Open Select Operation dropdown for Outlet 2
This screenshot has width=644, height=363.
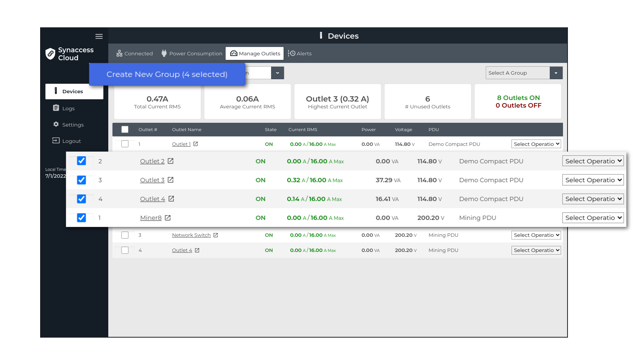[593, 161]
